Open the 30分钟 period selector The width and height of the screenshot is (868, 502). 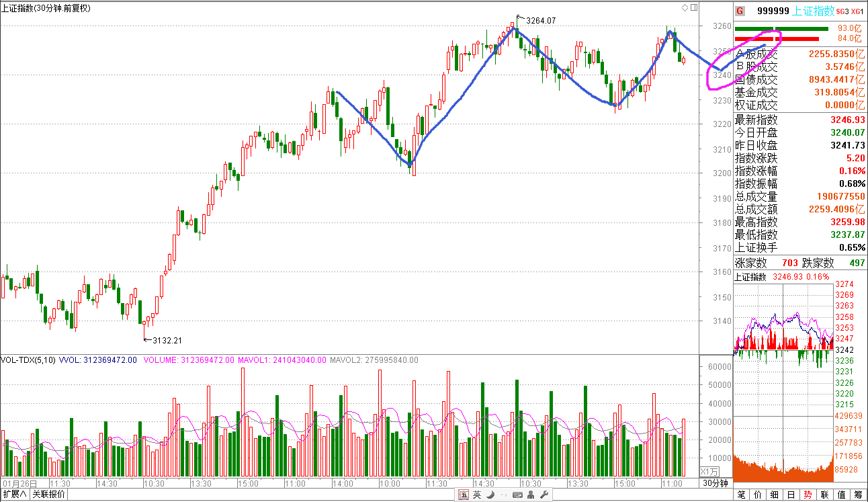click(x=715, y=483)
